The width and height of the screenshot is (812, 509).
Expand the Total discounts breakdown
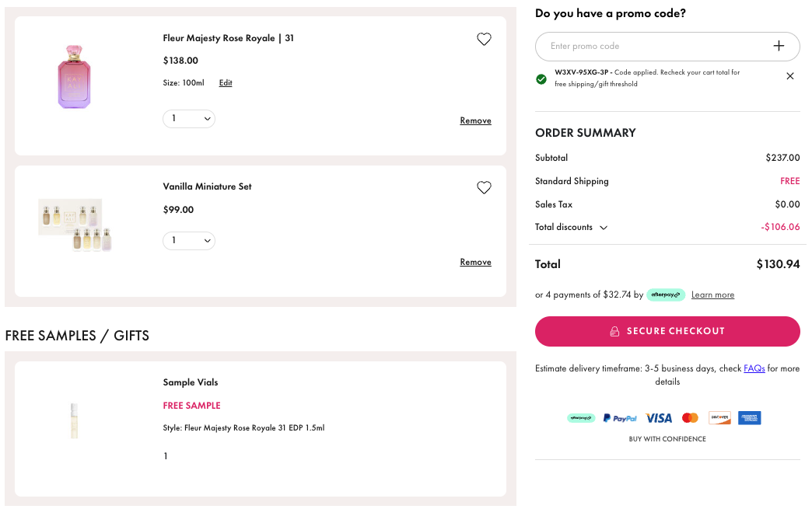604,228
